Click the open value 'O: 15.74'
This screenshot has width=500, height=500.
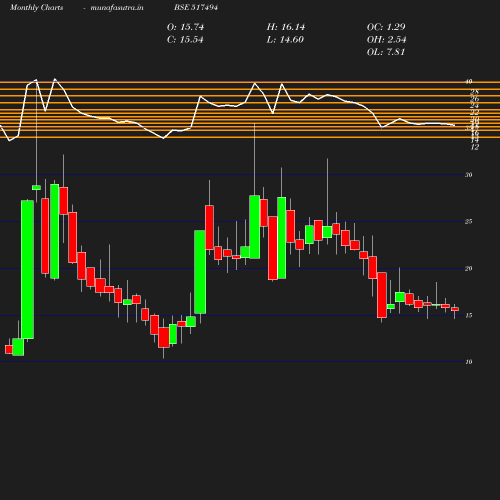(185, 27)
